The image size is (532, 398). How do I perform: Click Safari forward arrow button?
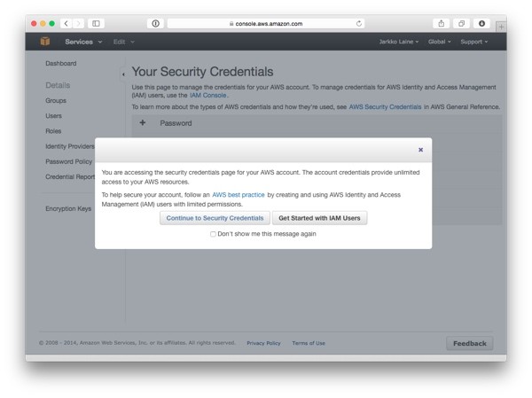tap(78, 23)
